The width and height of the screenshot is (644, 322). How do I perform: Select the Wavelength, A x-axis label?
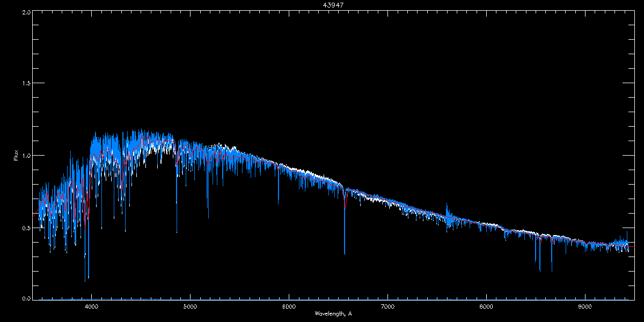coord(333,314)
